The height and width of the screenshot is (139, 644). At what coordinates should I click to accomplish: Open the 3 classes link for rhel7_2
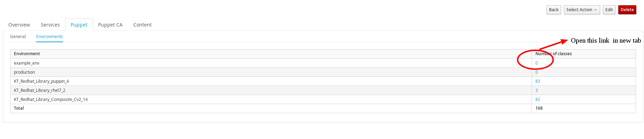[536, 90]
